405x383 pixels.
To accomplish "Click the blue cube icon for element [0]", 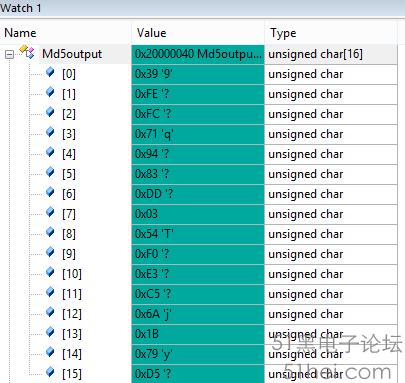I will [50, 72].
